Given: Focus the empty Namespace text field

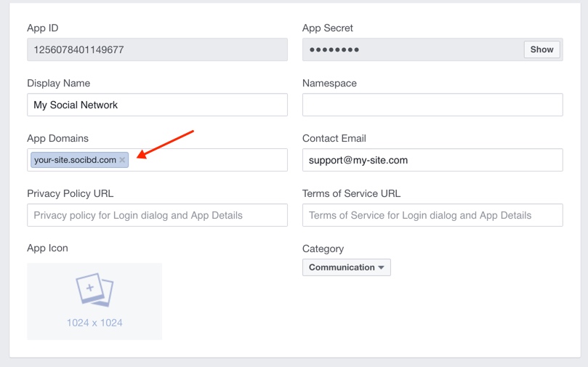Looking at the screenshot, I should point(432,105).
